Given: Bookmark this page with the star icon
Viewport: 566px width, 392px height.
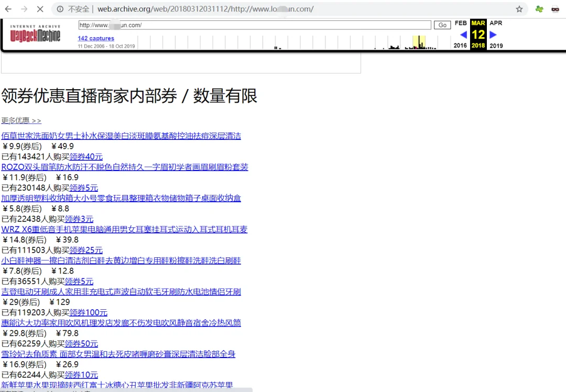Looking at the screenshot, I should point(519,9).
